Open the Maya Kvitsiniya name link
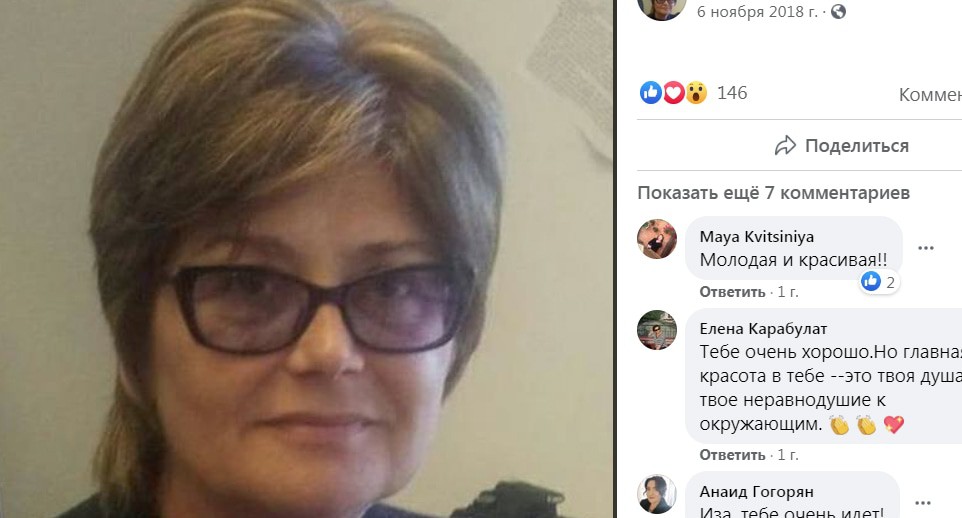Screen dimensions: 962x518 click(756, 237)
